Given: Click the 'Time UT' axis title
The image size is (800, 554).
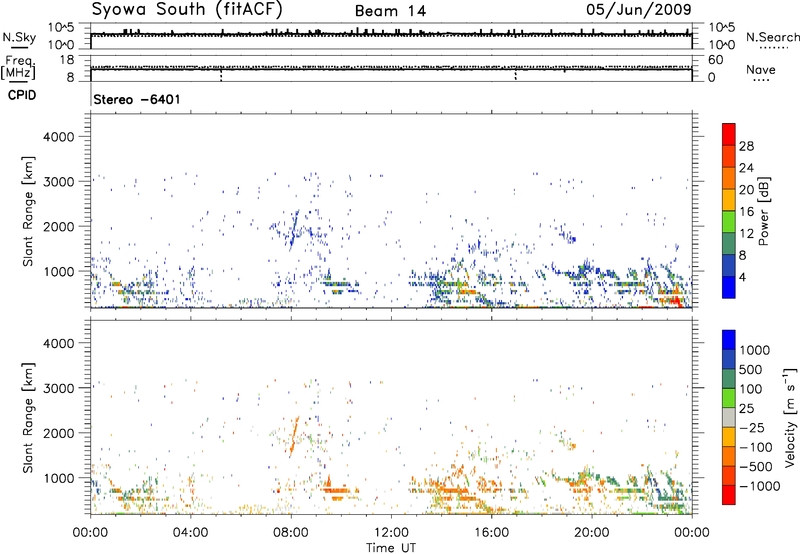Looking at the screenshot, I should click(x=391, y=548).
